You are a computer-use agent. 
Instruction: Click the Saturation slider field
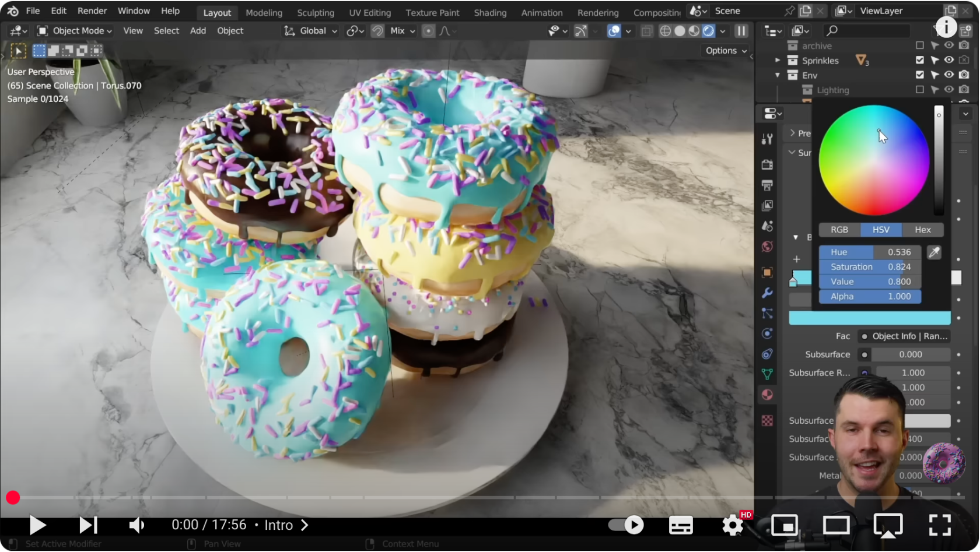click(x=870, y=267)
